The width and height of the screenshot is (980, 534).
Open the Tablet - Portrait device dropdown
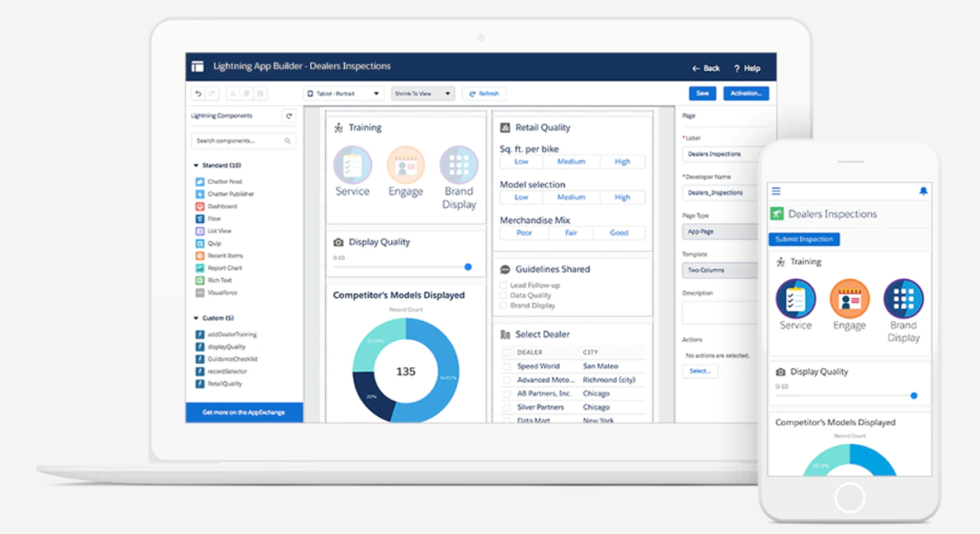tap(343, 93)
